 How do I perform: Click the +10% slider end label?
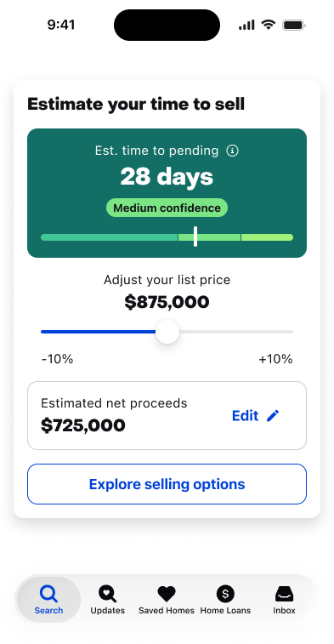tap(275, 359)
